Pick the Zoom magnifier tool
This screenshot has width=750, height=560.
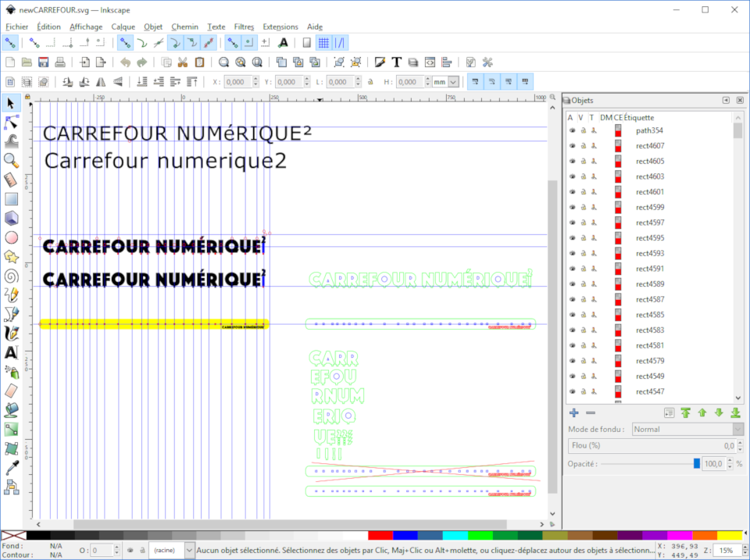pyautogui.click(x=11, y=160)
